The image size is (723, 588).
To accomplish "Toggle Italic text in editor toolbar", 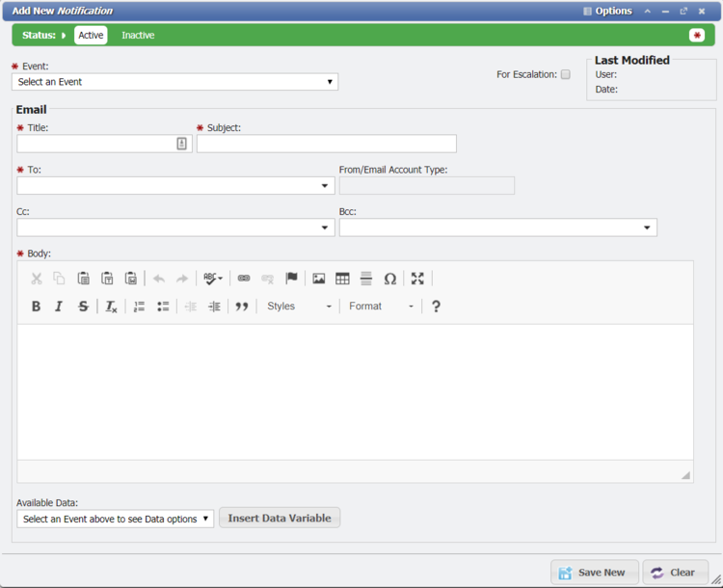I will [x=59, y=307].
